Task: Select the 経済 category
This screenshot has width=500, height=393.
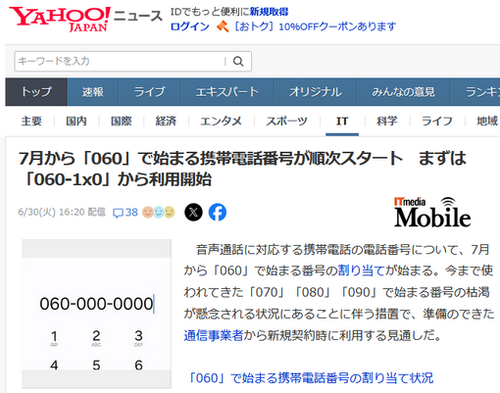Action: pyautogui.click(x=166, y=121)
